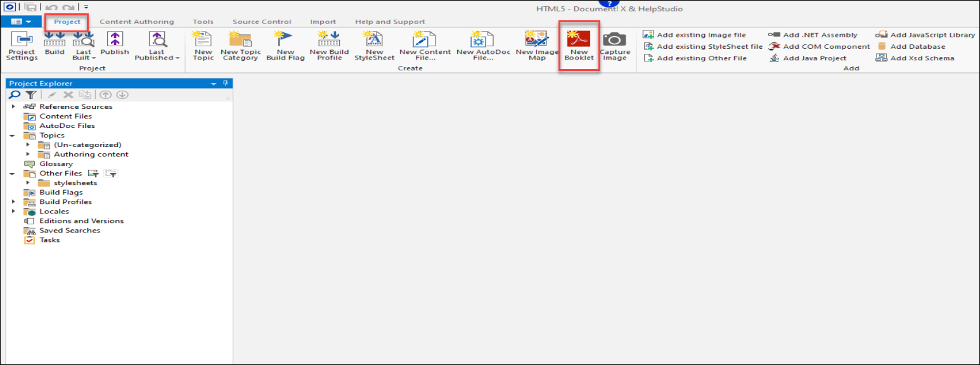
Task: Click the Capture Image camera icon
Action: pyautogui.click(x=614, y=46)
